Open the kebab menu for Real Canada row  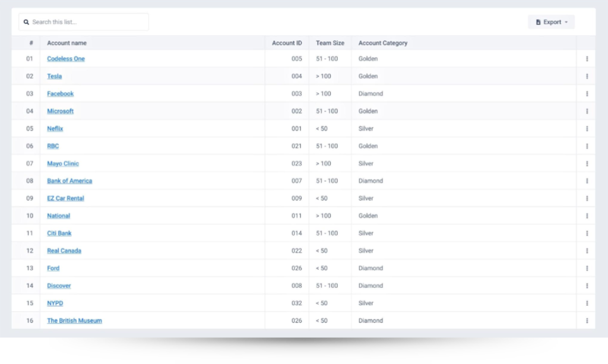[587, 251]
